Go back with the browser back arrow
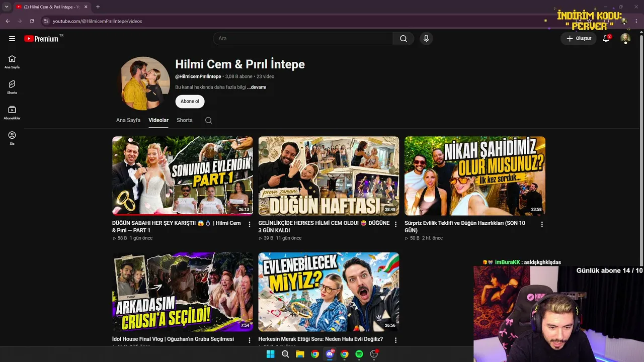The image size is (644, 362). pos(8,21)
